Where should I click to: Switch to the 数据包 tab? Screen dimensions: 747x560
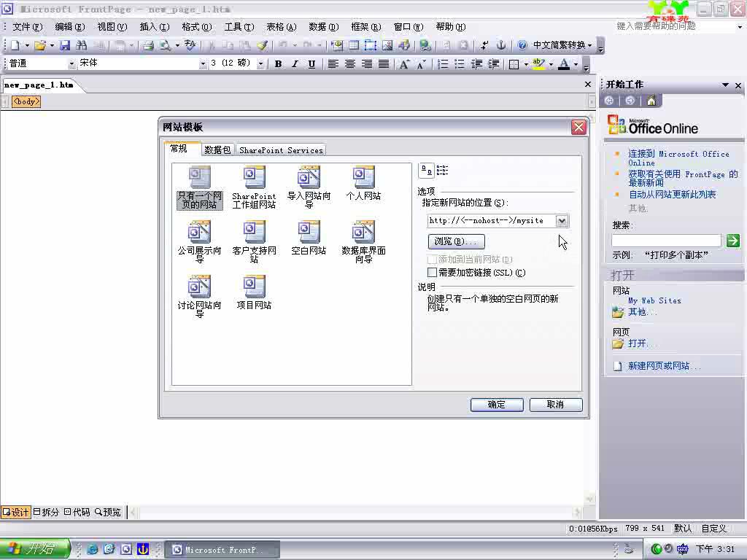(217, 150)
